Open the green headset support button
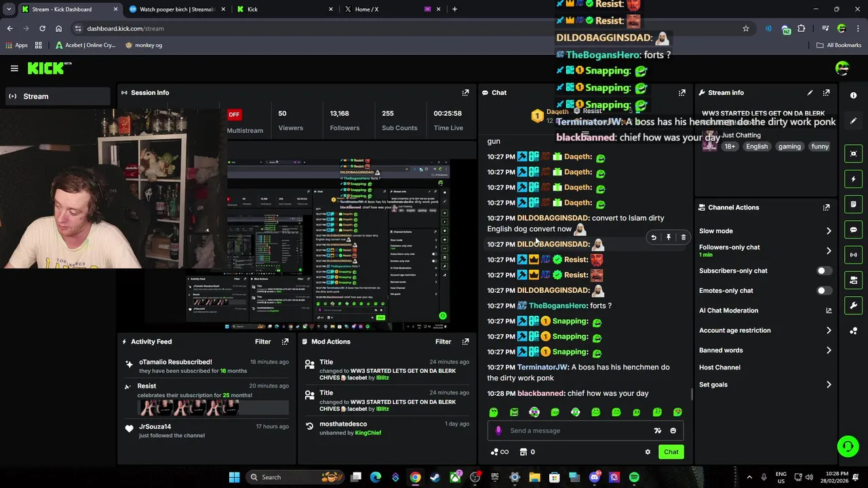The image size is (868, 488). tap(848, 446)
